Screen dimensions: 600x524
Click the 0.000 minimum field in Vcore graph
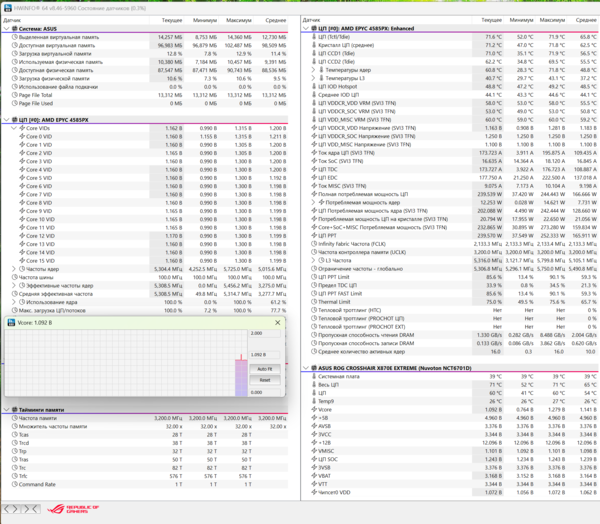click(x=265, y=392)
